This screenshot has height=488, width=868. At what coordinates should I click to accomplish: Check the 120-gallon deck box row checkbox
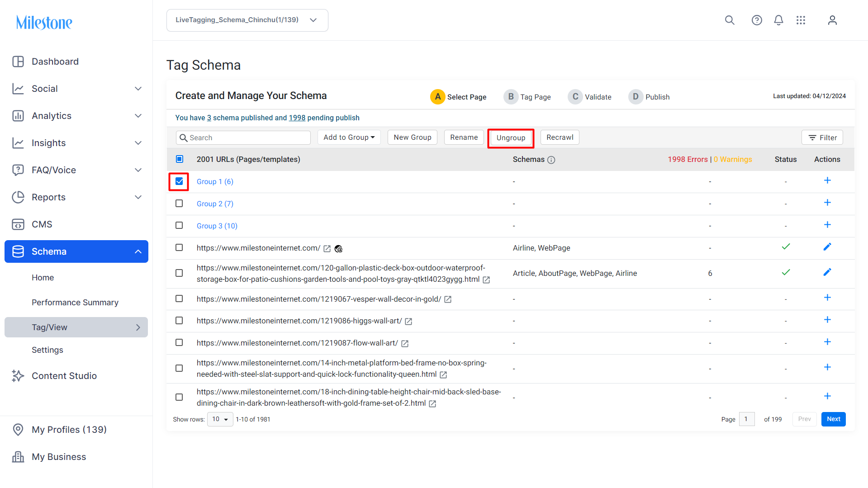180,273
